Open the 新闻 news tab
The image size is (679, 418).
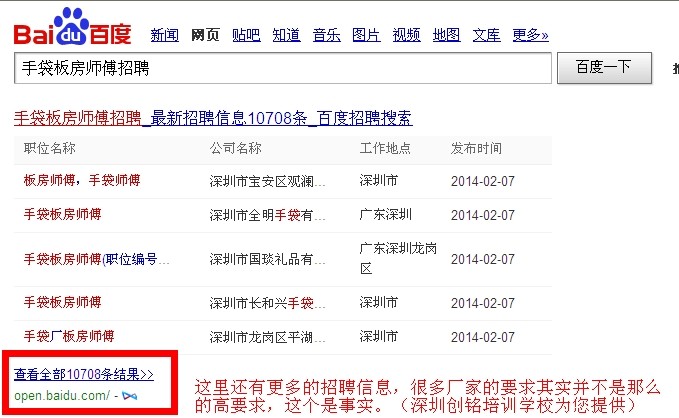tap(165, 35)
